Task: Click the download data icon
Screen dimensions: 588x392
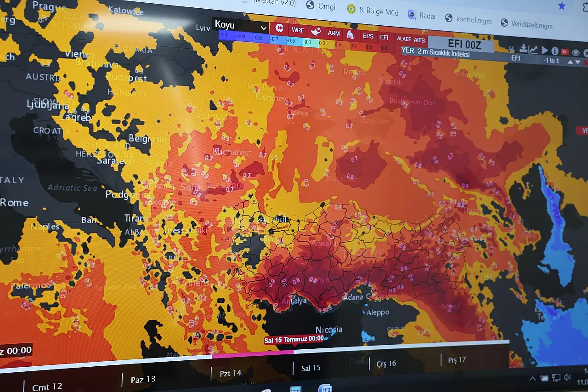Action: pos(524,49)
